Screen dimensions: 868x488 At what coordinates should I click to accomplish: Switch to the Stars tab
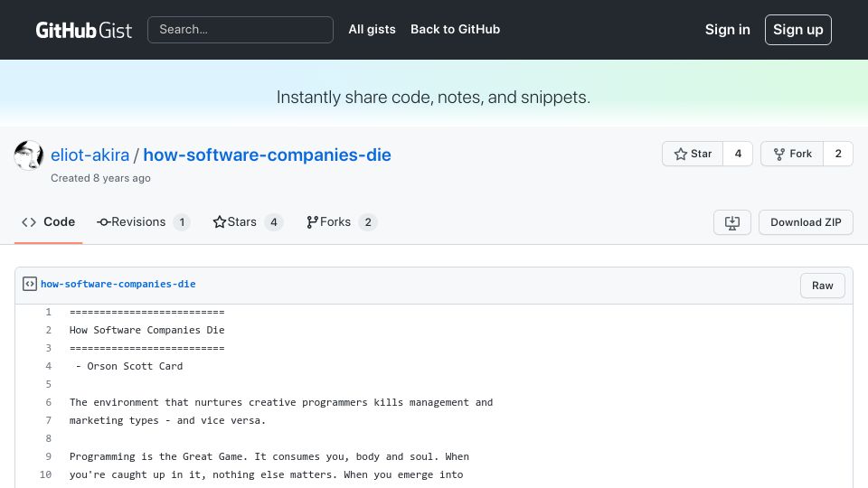click(x=248, y=222)
